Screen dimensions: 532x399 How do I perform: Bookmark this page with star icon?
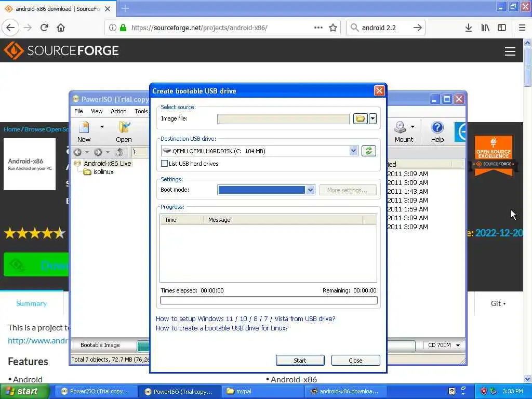333,28
